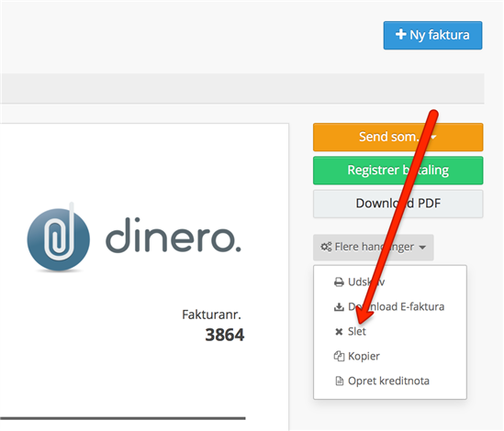Image resolution: width=504 pixels, height=431 pixels.
Task: Click the Download PDF button
Action: [398, 204]
